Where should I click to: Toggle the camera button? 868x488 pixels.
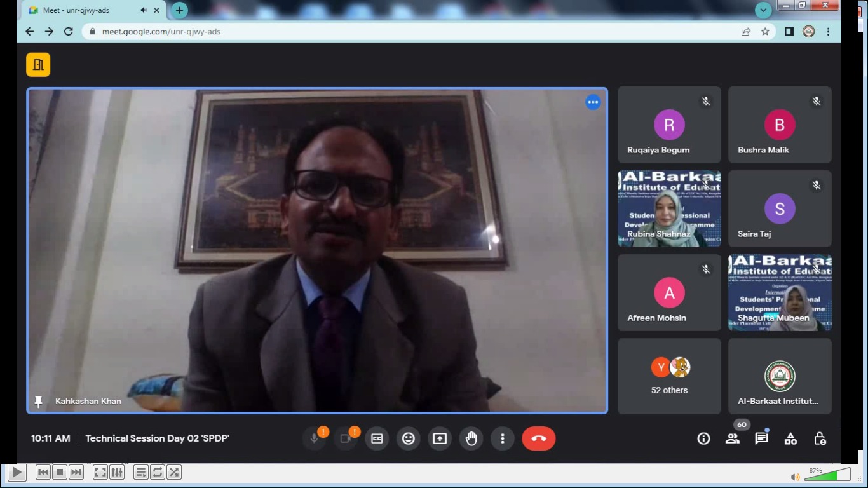346,438
